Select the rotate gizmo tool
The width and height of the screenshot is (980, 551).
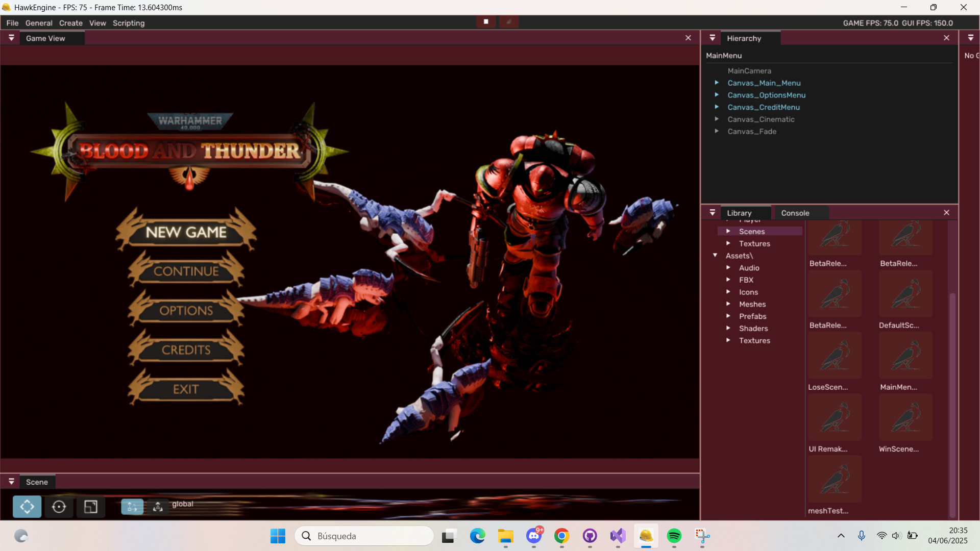coord(59,507)
